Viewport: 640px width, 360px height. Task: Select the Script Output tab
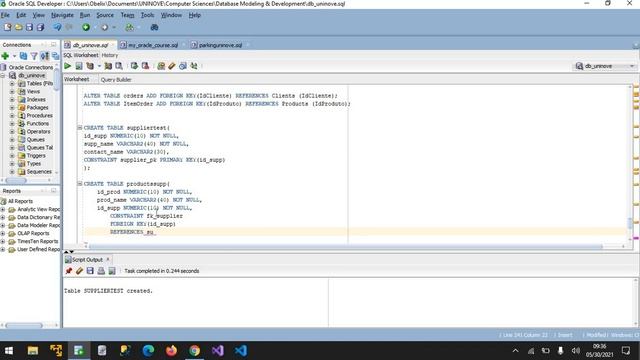click(x=87, y=260)
